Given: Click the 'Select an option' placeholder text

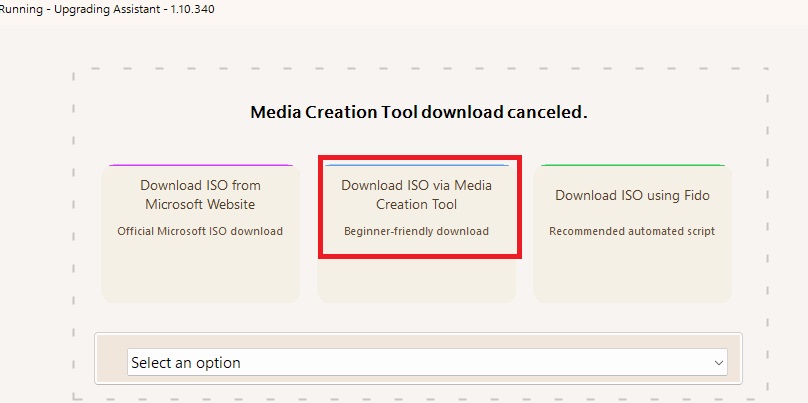Looking at the screenshot, I should (x=186, y=363).
